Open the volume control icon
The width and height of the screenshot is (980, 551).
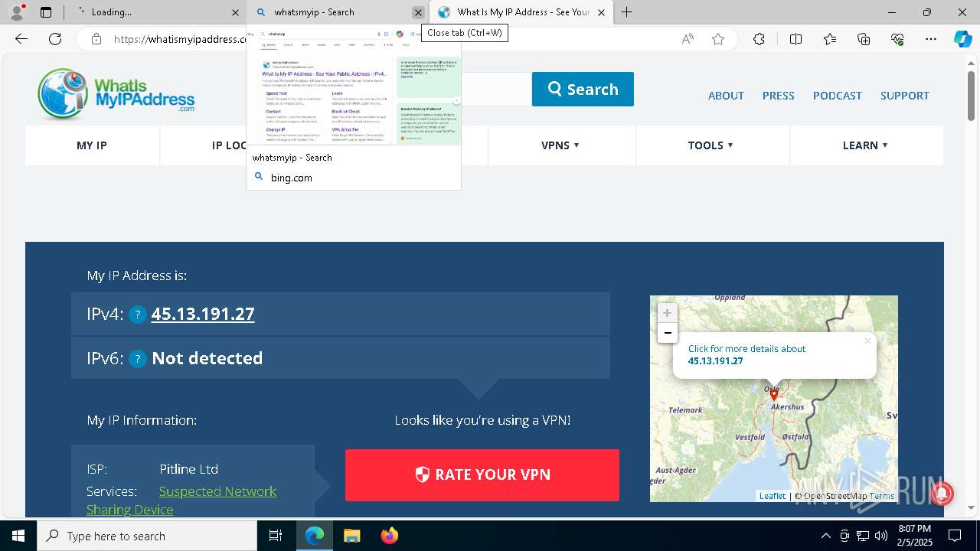(881, 536)
